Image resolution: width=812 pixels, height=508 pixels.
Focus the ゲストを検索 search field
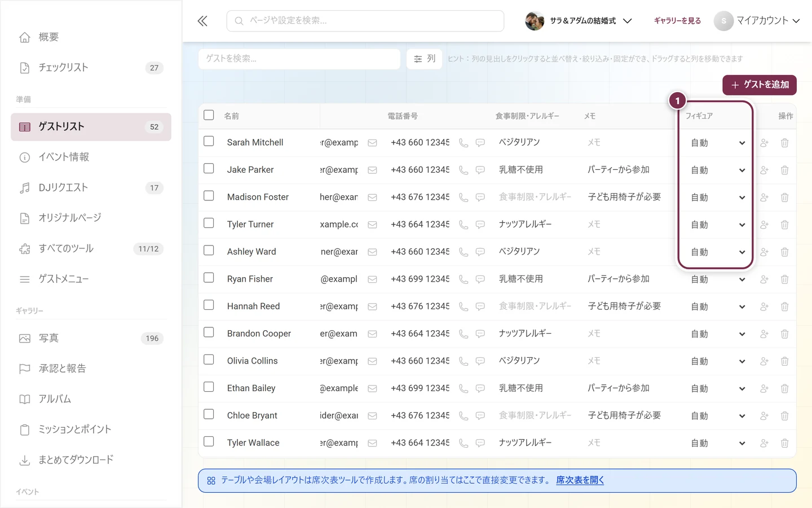pos(299,59)
